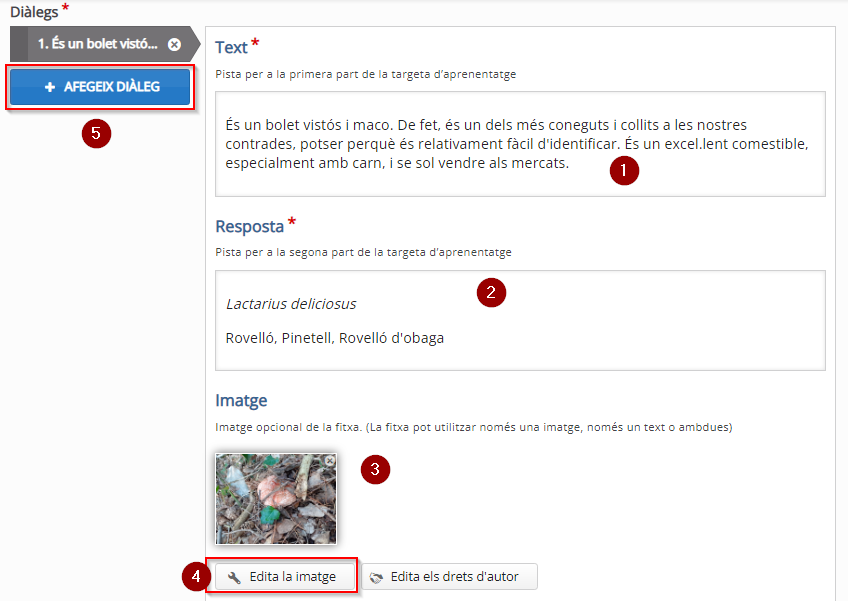Click the Imatge section heading
This screenshot has height=601, width=848.
[241, 401]
